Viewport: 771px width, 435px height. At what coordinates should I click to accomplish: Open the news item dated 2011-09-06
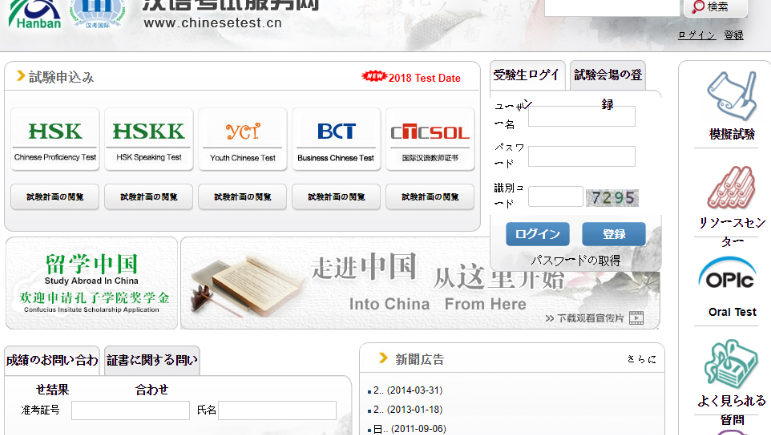(x=410, y=429)
